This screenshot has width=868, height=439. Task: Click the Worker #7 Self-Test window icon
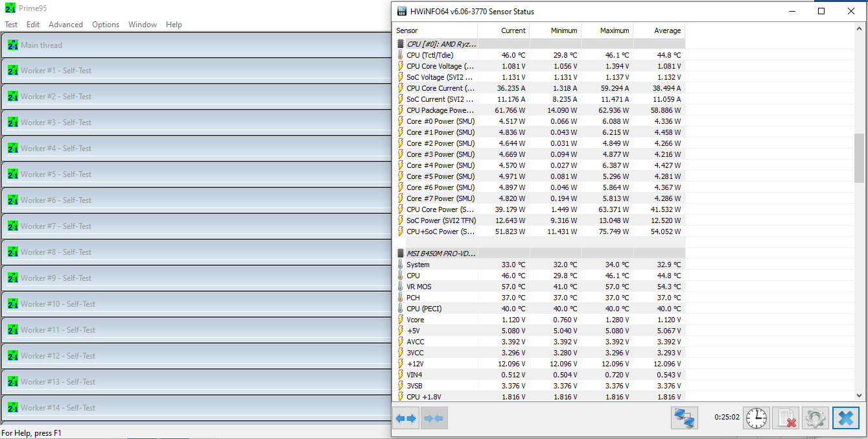point(13,226)
